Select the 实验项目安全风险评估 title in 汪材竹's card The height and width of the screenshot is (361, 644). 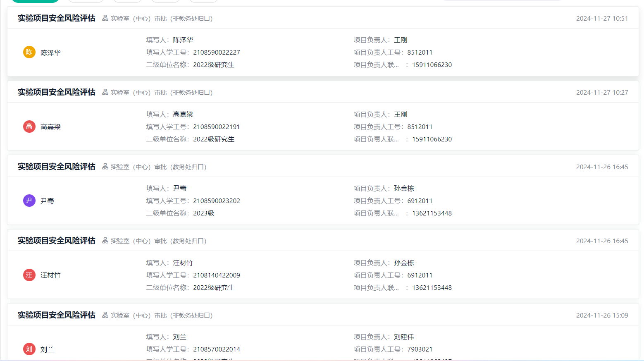[56, 241]
